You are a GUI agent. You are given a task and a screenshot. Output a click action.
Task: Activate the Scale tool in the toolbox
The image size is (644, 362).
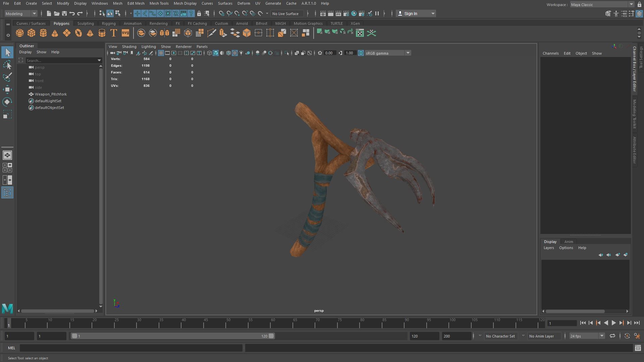coord(7,114)
